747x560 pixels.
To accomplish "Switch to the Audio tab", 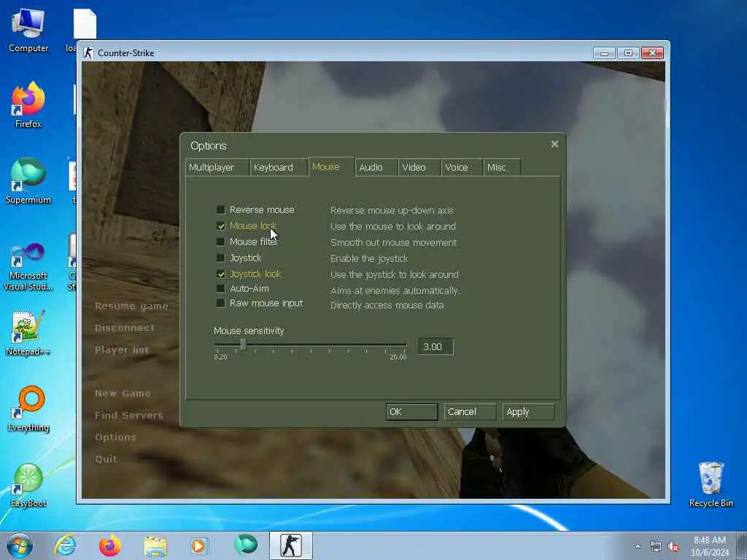I will pos(376,167).
